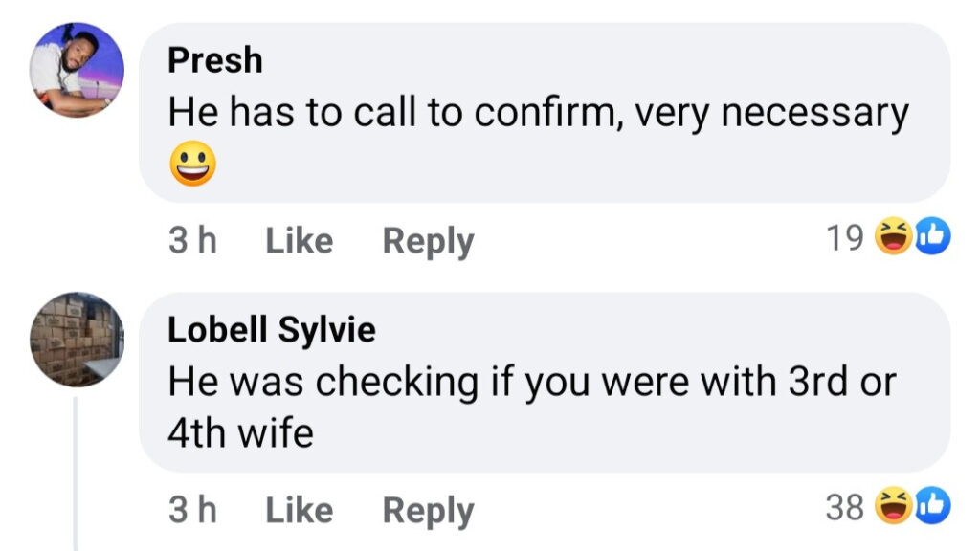Click the haha reaction icon on Presh's comment
Viewport: 980px width, 551px height.
pyautogui.click(x=894, y=237)
